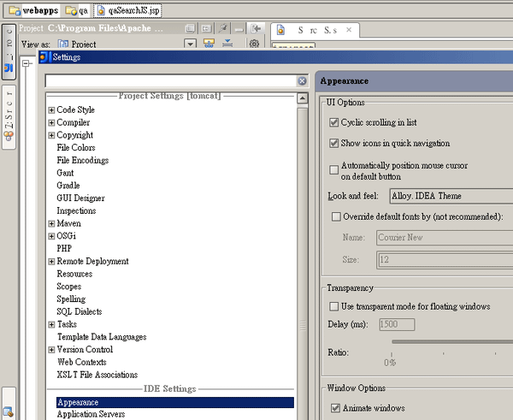Open the Project view gear settings
513x420 pixels.
click(254, 44)
